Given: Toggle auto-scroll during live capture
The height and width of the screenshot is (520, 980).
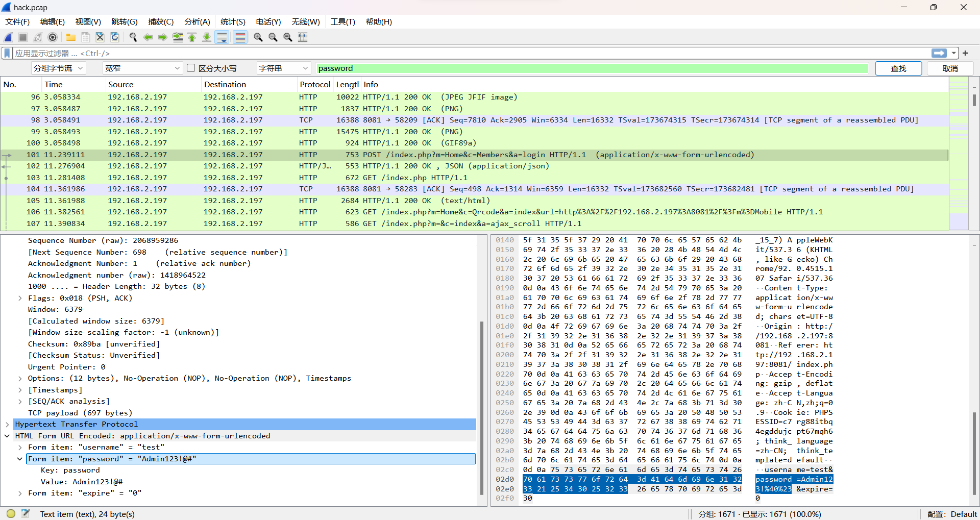Looking at the screenshot, I should pyautogui.click(x=222, y=37).
